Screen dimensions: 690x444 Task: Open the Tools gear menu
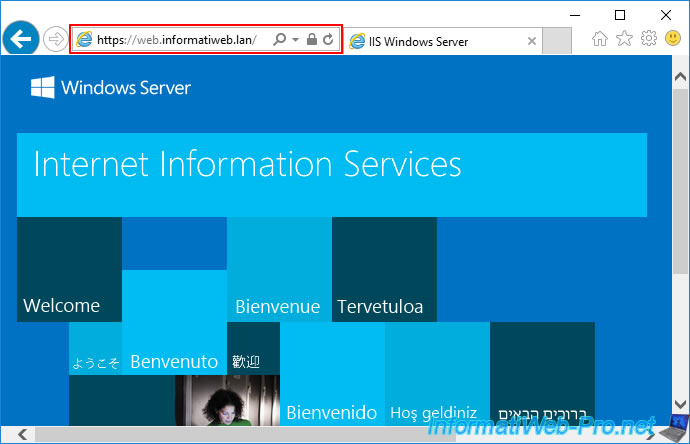click(x=649, y=38)
